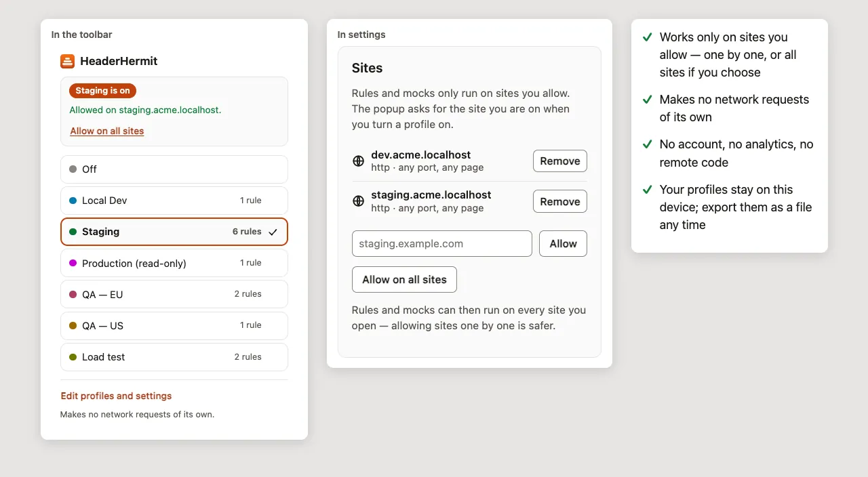
Task: Click the green check next to 'Your profiles stay'
Action: (x=648, y=190)
